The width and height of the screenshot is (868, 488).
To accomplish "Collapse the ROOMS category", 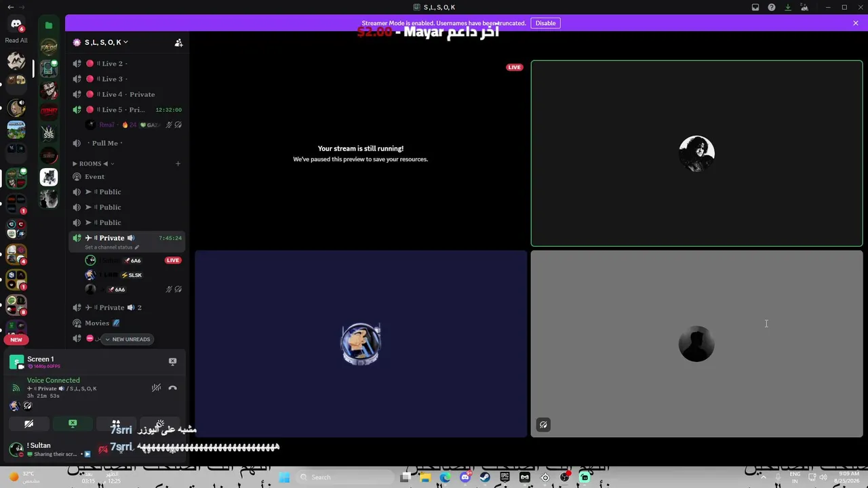I will point(94,163).
